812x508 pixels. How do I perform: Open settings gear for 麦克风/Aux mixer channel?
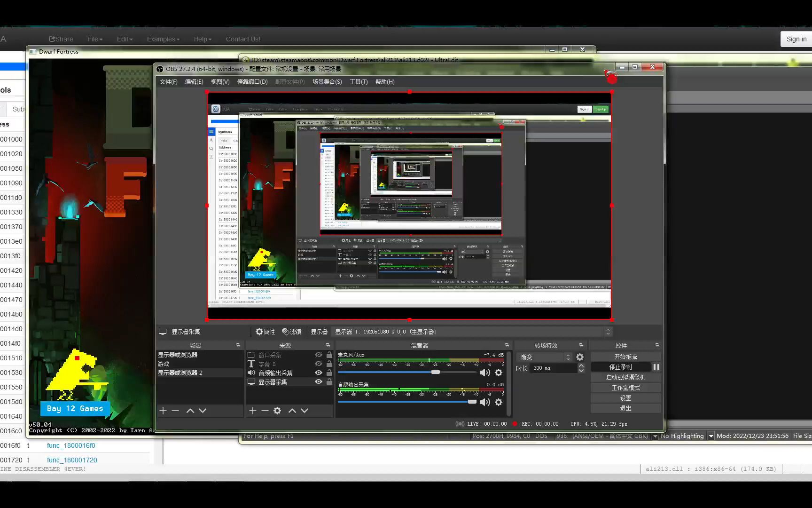(499, 373)
